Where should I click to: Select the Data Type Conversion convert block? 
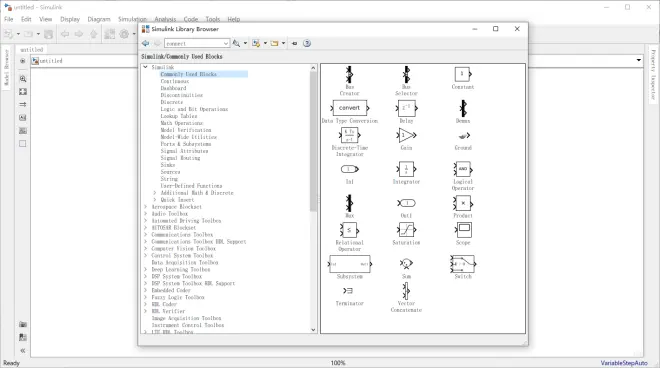[x=349, y=108]
